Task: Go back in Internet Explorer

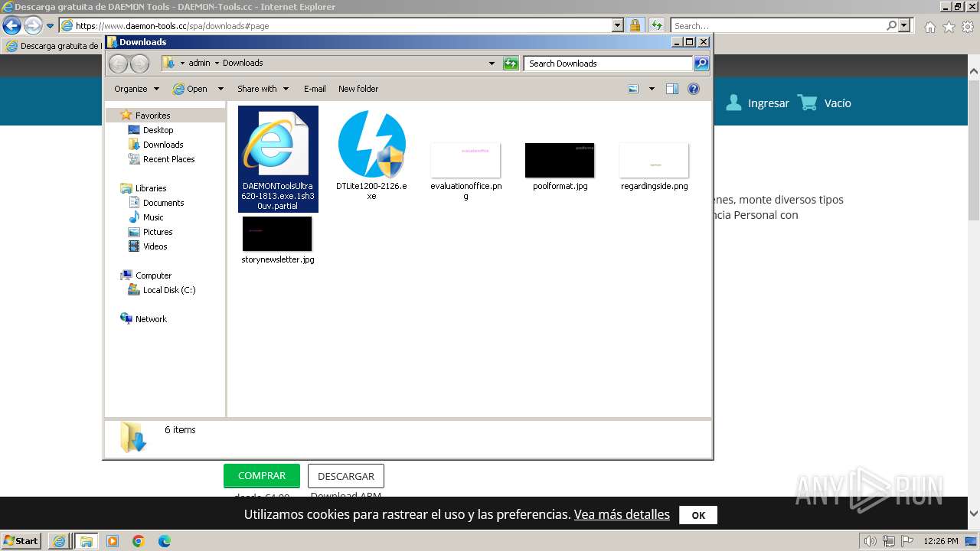Action: (11, 26)
